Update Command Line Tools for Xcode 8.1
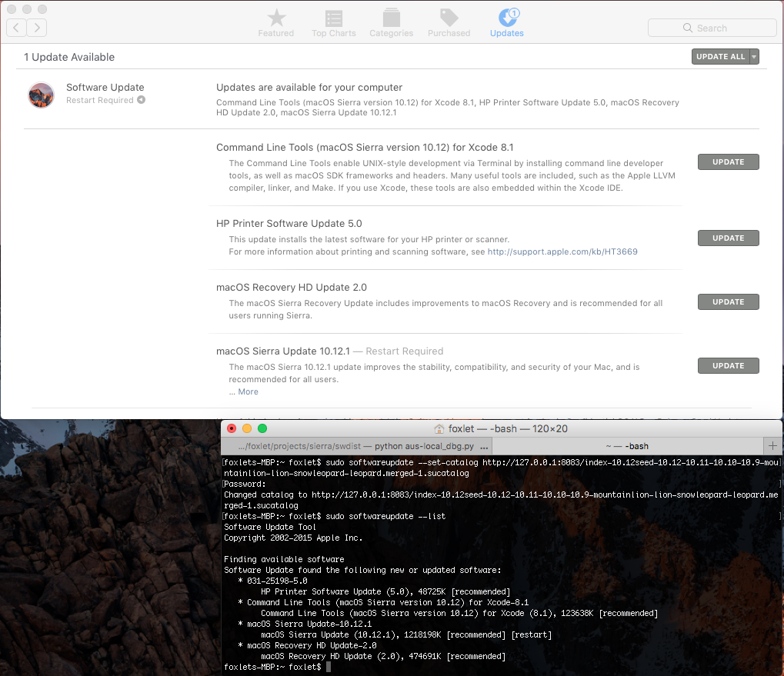The width and height of the screenshot is (784, 676). point(728,162)
